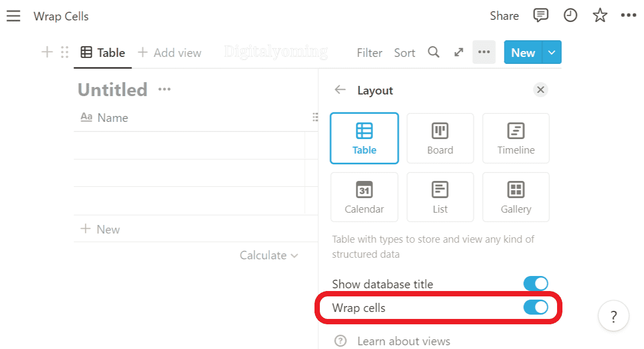Close the Layout panel
The image size is (644, 349).
point(540,90)
